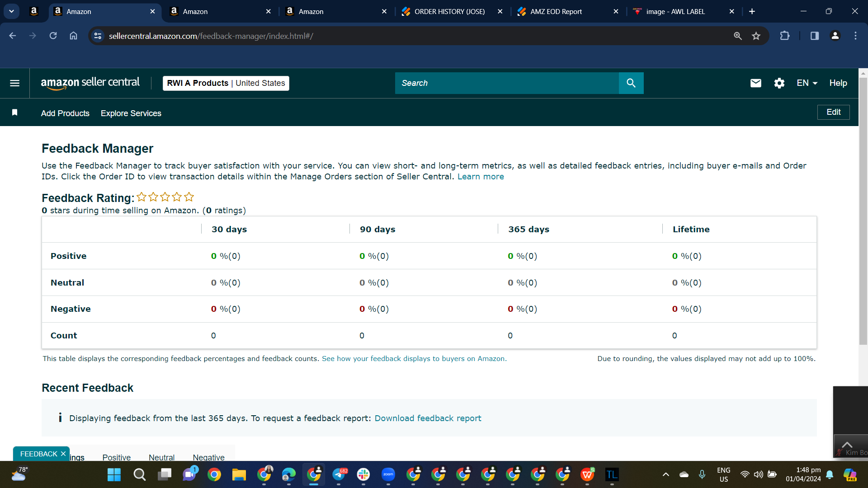
Task: Go back to the previous page
Action: click(x=13, y=36)
